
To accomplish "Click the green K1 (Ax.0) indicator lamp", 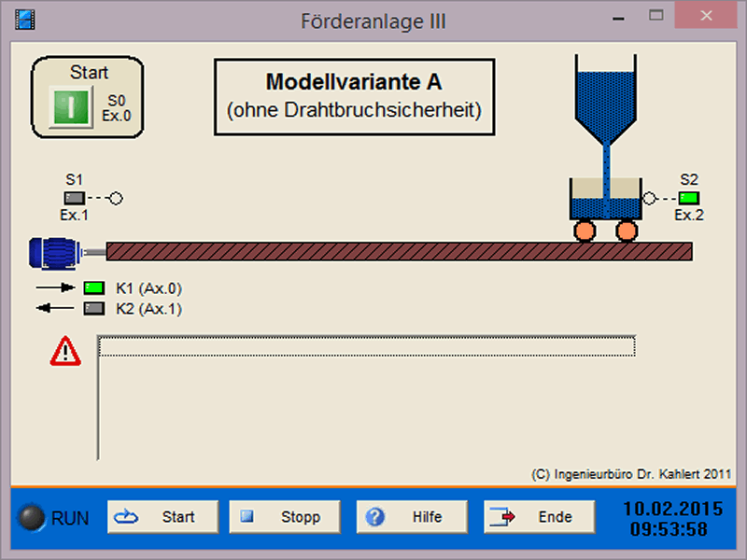I will coord(94,287).
